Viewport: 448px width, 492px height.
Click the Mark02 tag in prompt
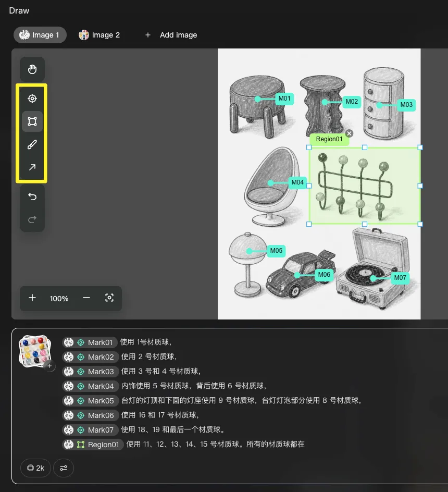[x=90, y=357]
